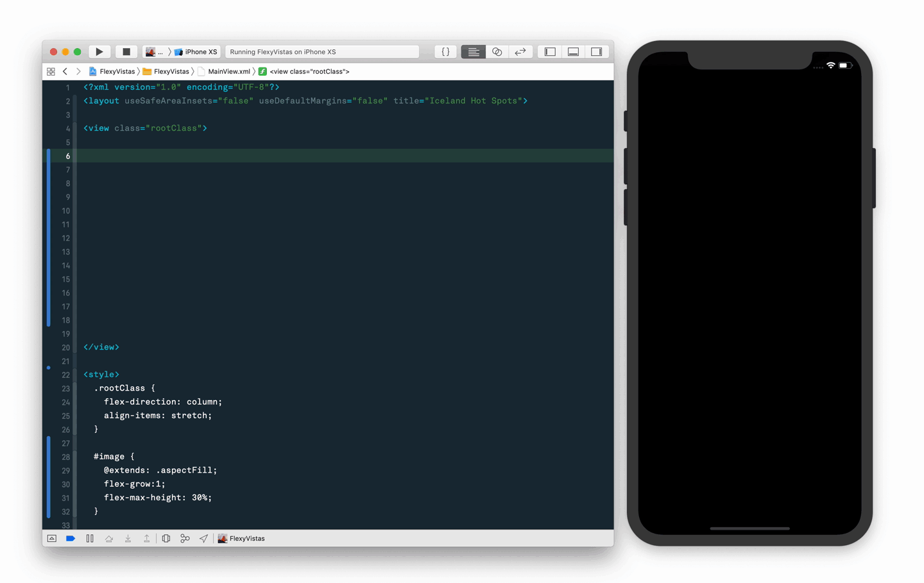Image resolution: width=924 pixels, height=583 pixels.
Task: Open Debug View Hierarchy
Action: (166, 539)
